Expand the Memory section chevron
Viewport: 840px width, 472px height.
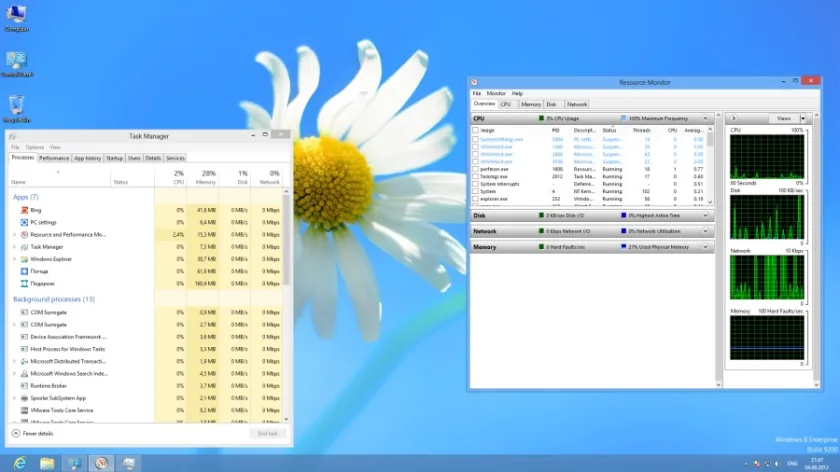click(705, 247)
